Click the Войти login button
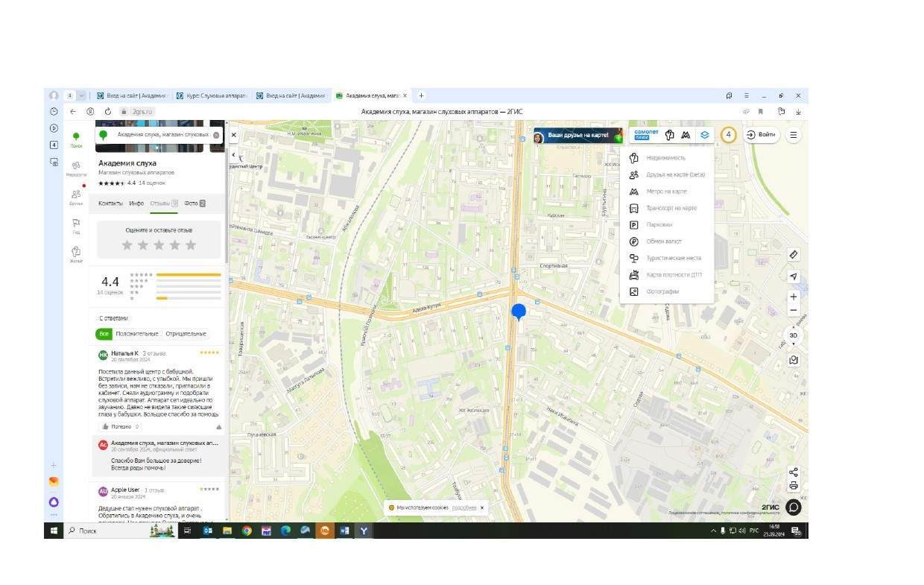The height and width of the screenshot is (585, 924). click(761, 135)
